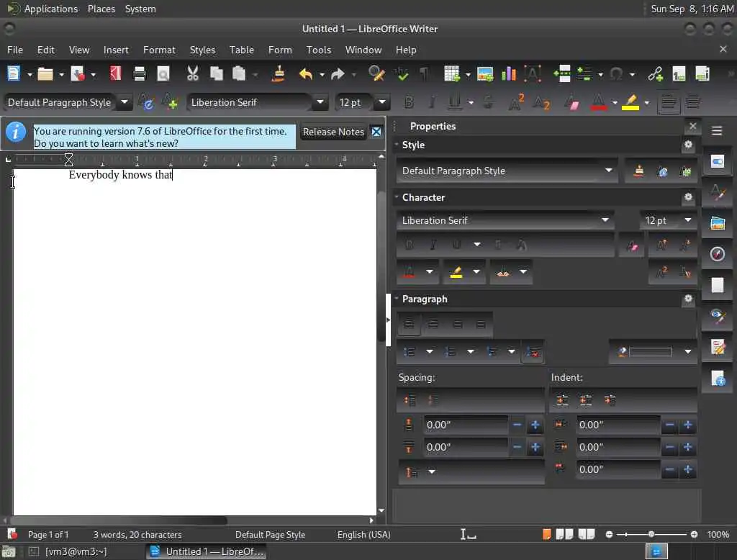Decrease before text indent with minus
Screen dimensions: 737x560
tap(669, 425)
